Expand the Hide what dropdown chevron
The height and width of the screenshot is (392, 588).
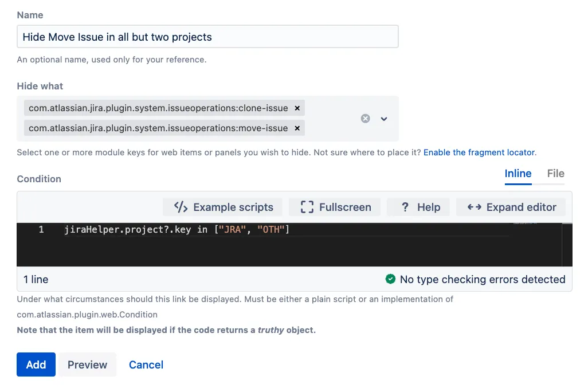pyautogui.click(x=383, y=119)
